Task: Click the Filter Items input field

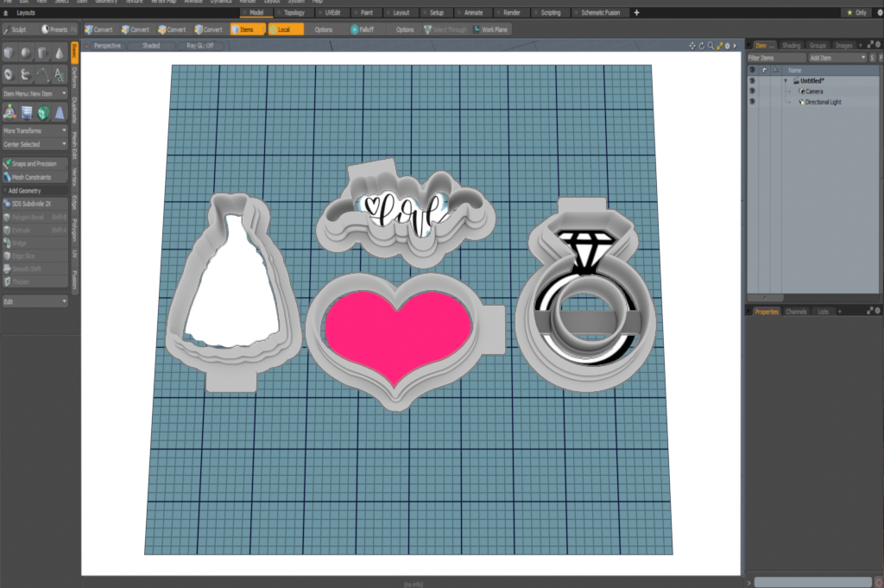Action: 773,57
